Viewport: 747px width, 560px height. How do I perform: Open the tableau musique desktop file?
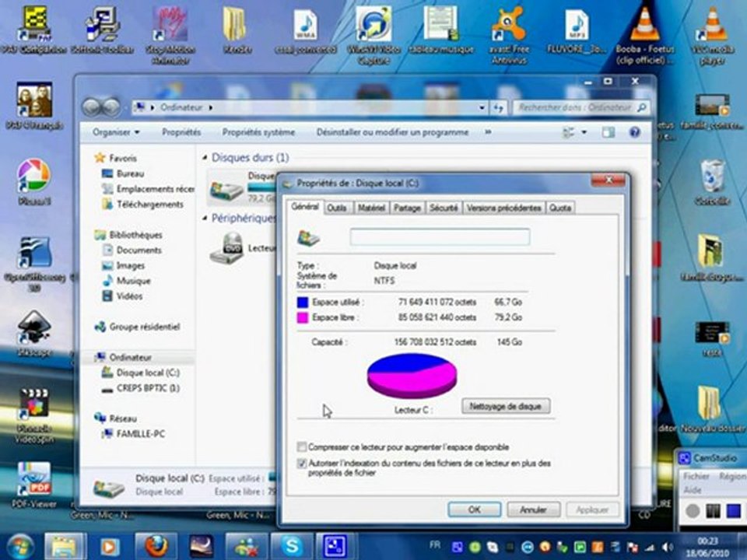point(441,30)
